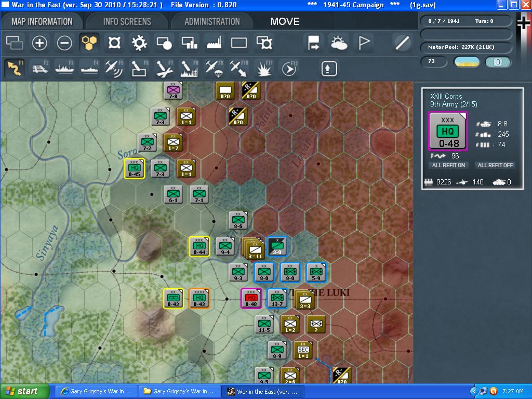Screen dimensions: 532x399
Task: Select the HQ 0-44 unit on map
Action: tap(199, 246)
